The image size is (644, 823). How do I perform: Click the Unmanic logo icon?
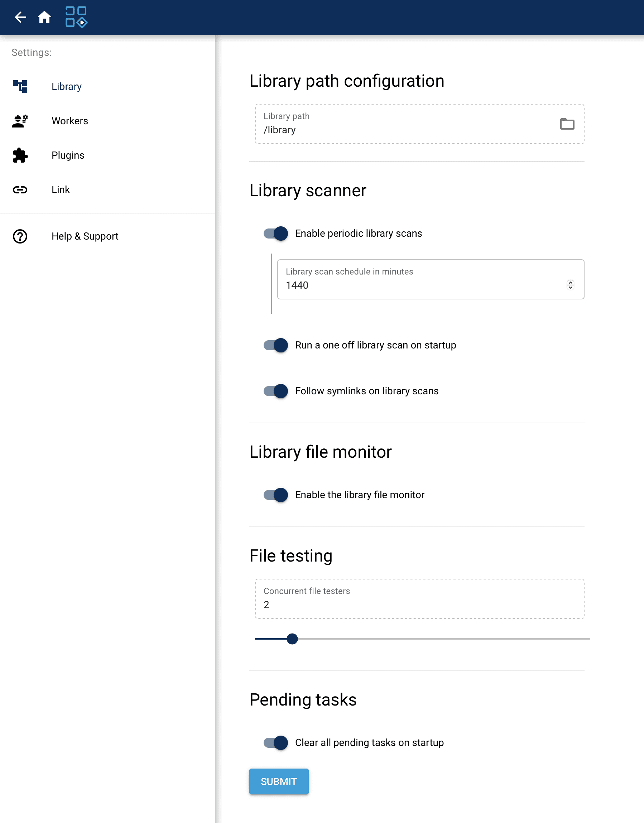76,17
